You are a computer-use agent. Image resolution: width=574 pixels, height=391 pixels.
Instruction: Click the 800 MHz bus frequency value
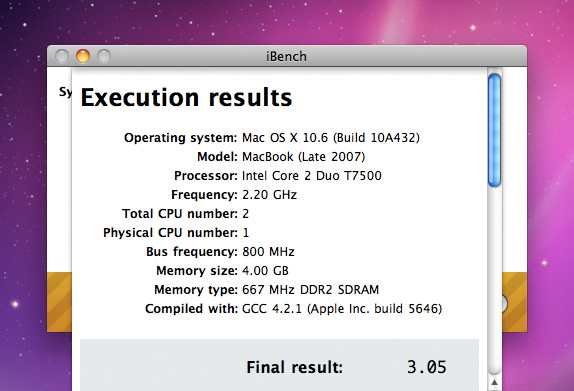[x=268, y=252]
